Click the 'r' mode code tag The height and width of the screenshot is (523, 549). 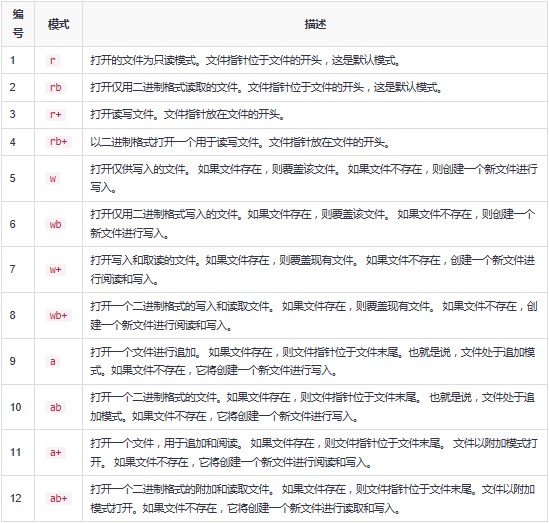pyautogui.click(x=53, y=61)
